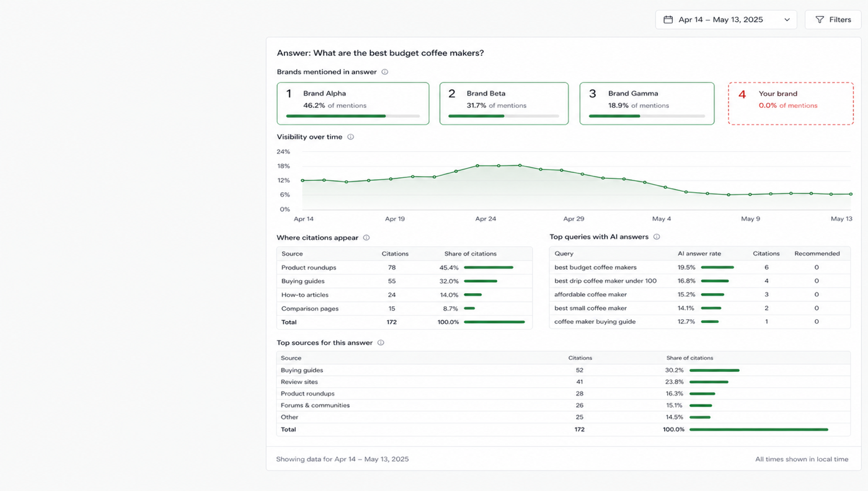This screenshot has width=868, height=491.
Task: Select Review sites row in top sources
Action: tap(563, 382)
